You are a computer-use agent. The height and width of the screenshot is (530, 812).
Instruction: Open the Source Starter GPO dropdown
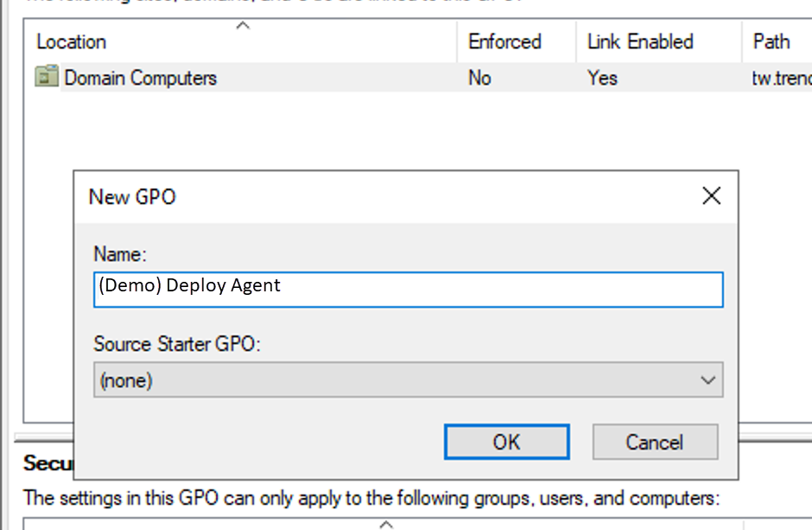pyautogui.click(x=708, y=380)
